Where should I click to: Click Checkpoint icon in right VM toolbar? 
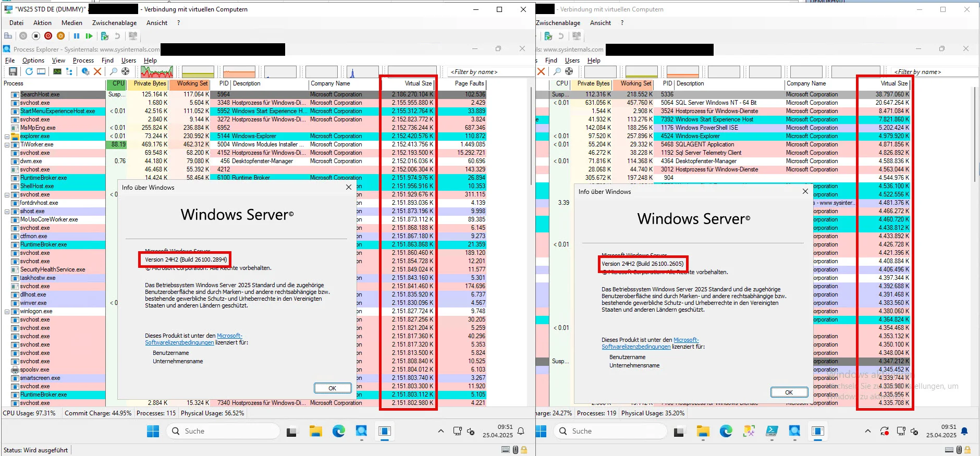pos(548,36)
